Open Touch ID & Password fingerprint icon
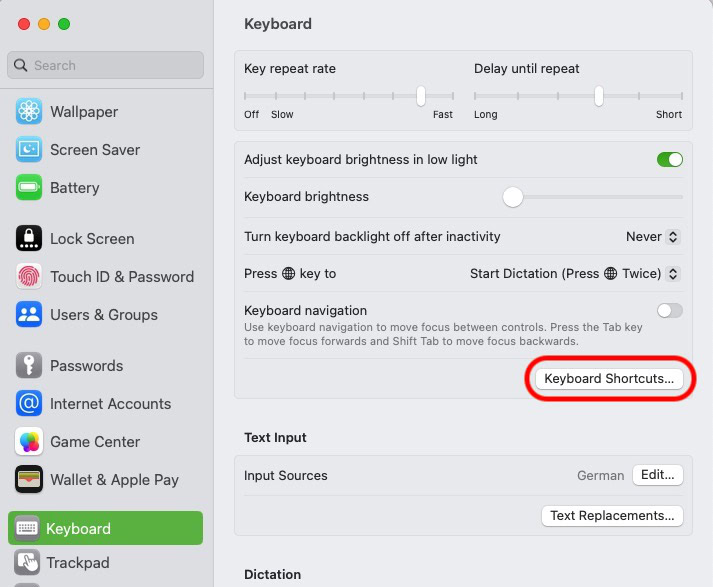The width and height of the screenshot is (713, 587). (x=29, y=277)
